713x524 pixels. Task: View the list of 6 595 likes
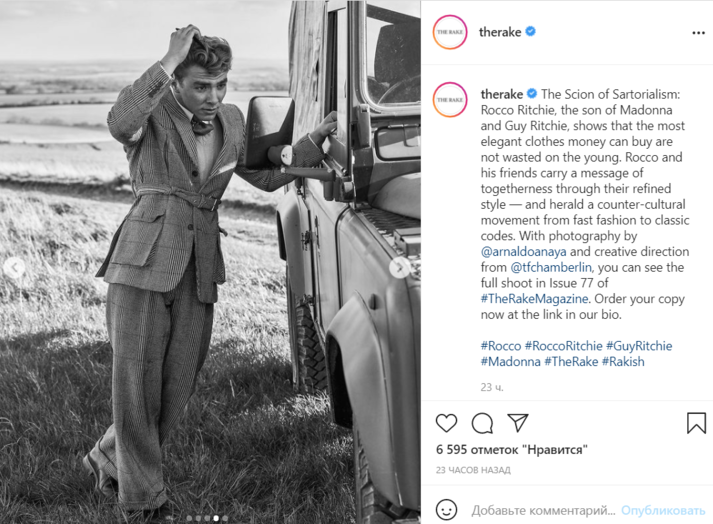tap(511, 450)
